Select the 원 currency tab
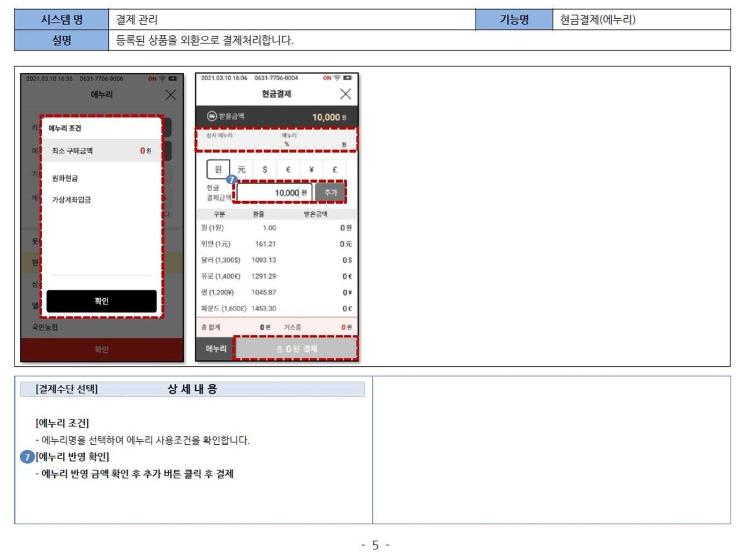750x560 pixels. pos(218,169)
